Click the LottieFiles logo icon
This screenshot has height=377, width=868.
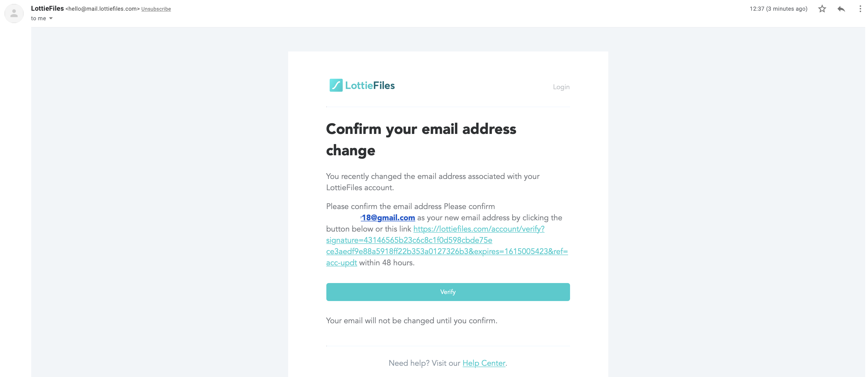[x=336, y=85]
